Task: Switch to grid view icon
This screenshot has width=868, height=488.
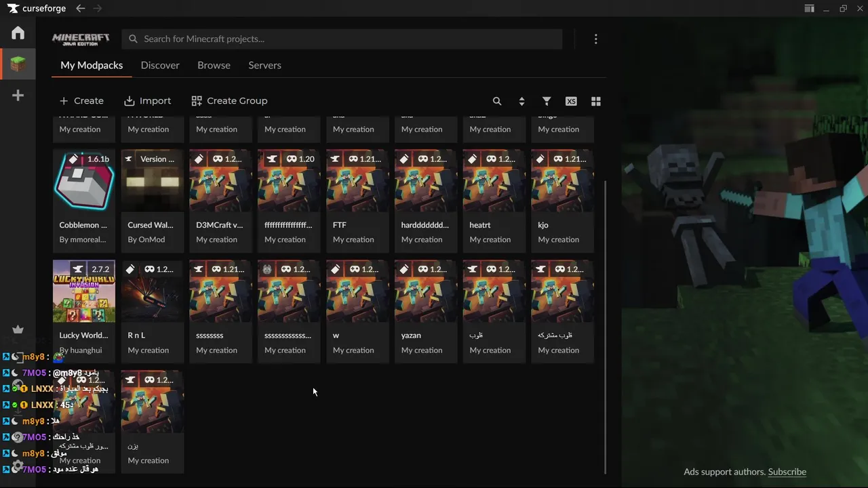Action: pyautogui.click(x=596, y=101)
